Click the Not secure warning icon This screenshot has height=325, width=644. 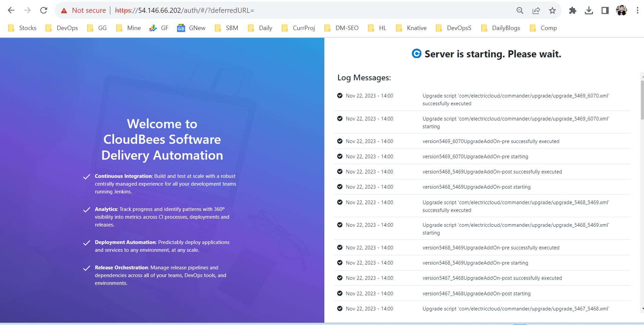(x=64, y=11)
